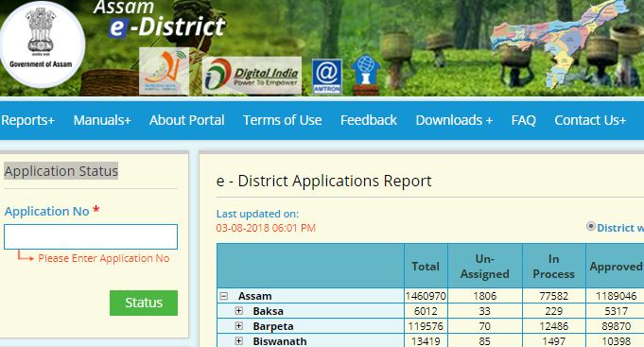644x347 pixels.
Task: Click the orange swirl logo beside Digital India
Action: (x=164, y=71)
